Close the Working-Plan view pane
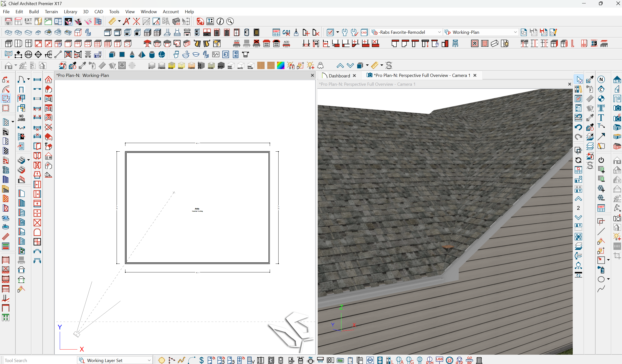 [312, 75]
